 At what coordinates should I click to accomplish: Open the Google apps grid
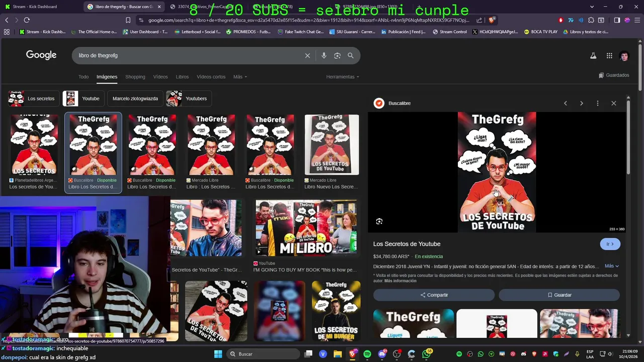[x=609, y=56]
